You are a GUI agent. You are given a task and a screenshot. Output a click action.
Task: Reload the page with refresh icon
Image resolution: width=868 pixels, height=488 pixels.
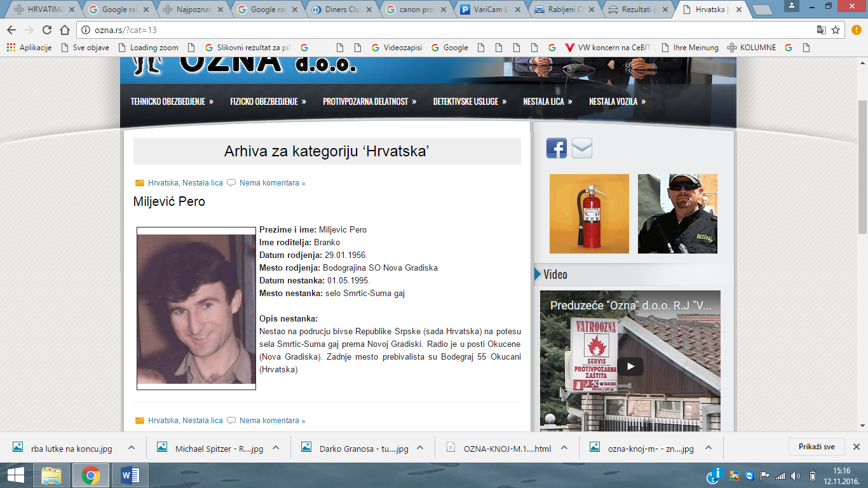point(46,30)
